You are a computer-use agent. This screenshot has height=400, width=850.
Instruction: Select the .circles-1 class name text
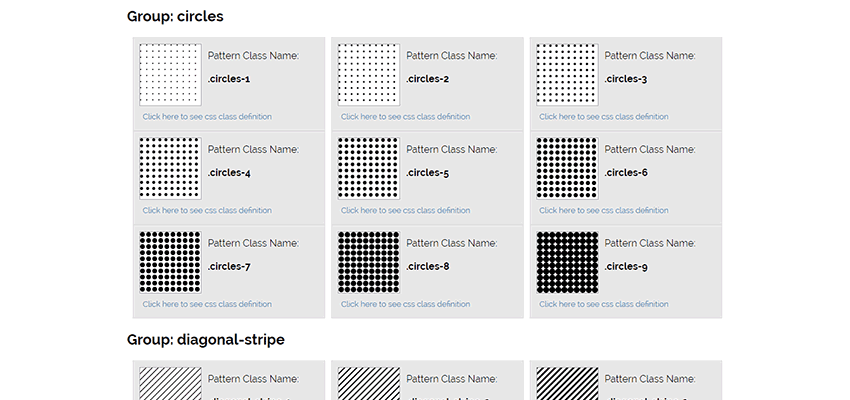tap(229, 79)
